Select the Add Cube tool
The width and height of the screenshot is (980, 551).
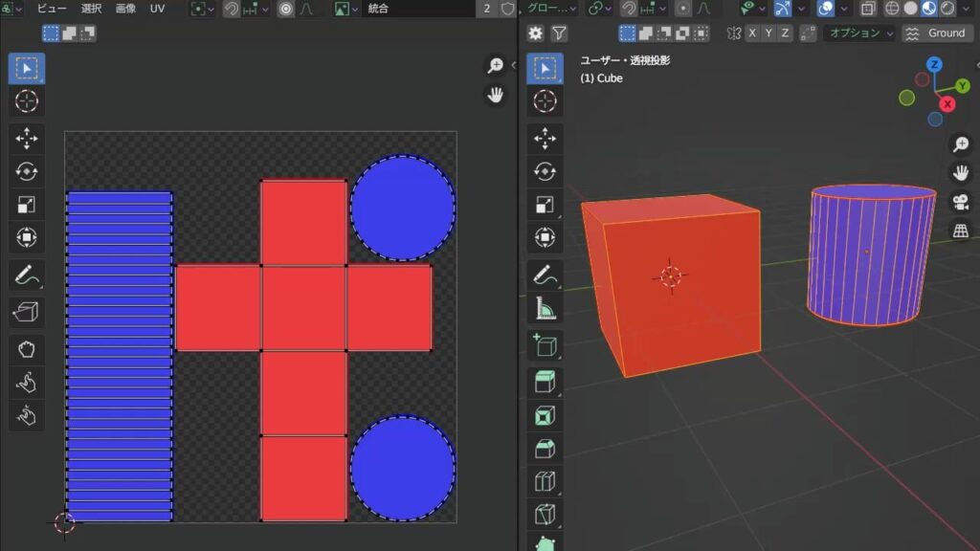pos(545,345)
